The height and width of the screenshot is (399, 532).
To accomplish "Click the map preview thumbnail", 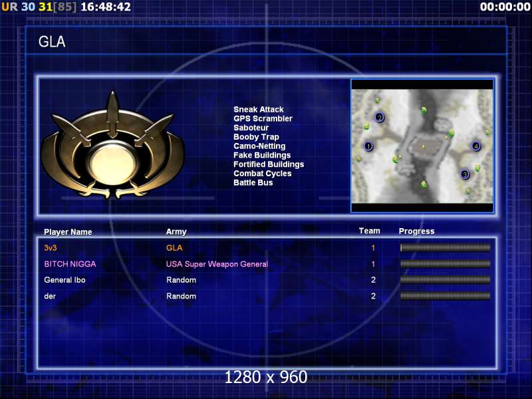I will click(x=422, y=146).
